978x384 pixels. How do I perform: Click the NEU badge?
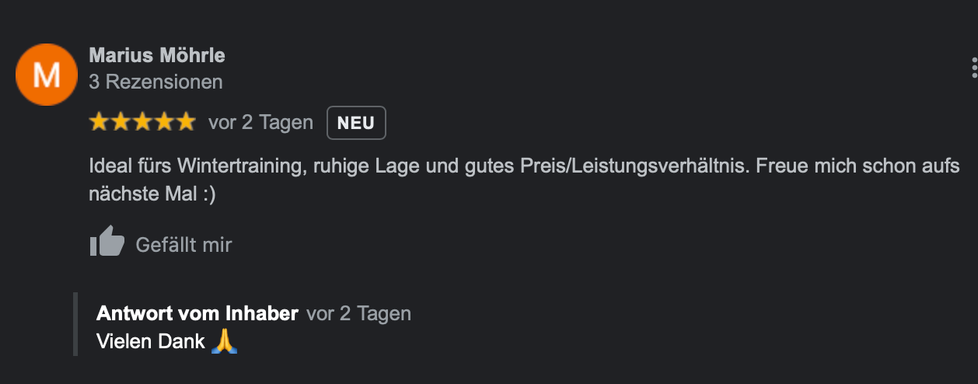point(356,123)
